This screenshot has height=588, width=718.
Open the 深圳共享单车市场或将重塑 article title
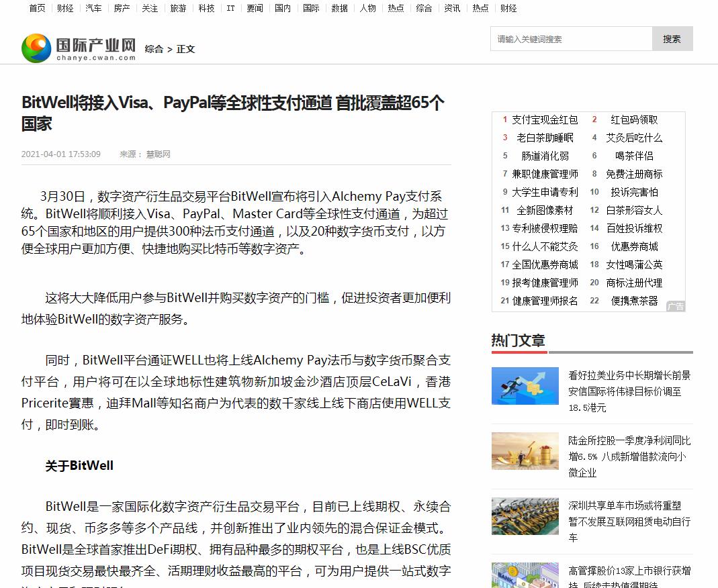coord(629,522)
